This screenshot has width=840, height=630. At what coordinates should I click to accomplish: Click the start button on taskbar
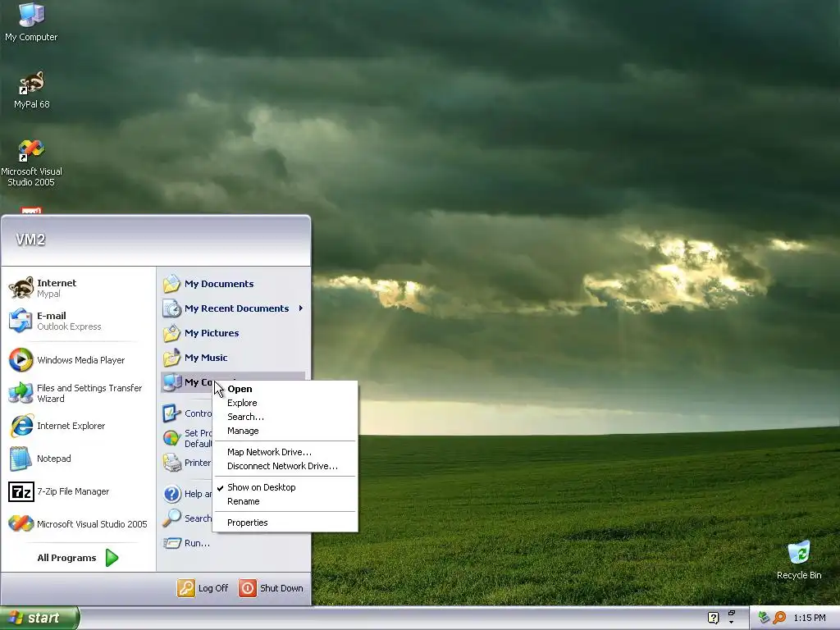tap(39, 618)
